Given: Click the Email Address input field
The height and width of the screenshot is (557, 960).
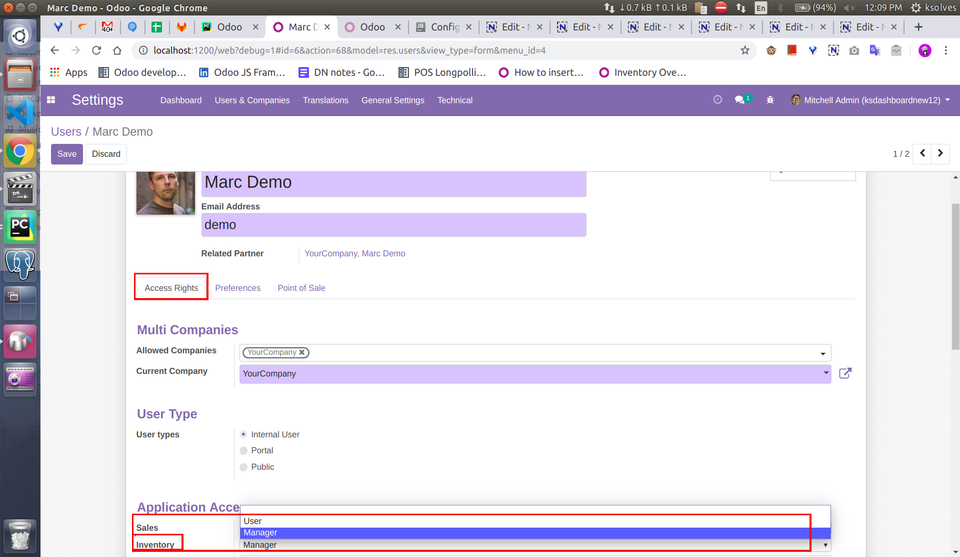Looking at the screenshot, I should 393,225.
